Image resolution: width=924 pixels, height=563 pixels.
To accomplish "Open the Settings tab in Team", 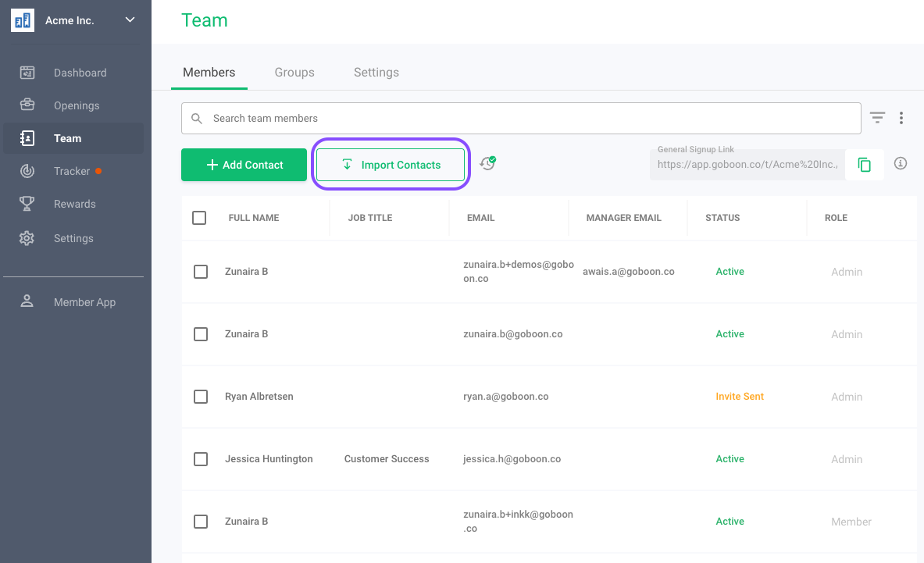I will [x=376, y=72].
